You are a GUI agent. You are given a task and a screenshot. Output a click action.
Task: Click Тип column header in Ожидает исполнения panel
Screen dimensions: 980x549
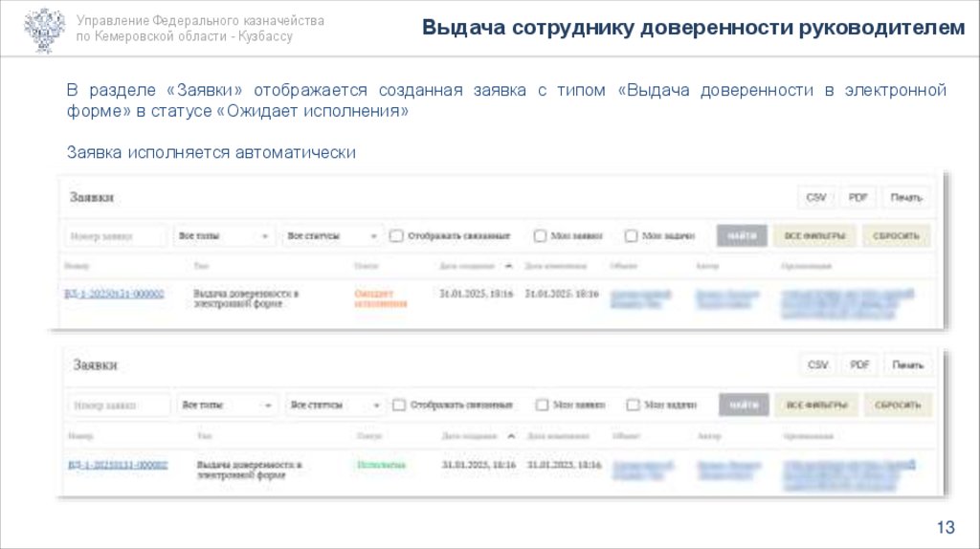[x=201, y=266]
